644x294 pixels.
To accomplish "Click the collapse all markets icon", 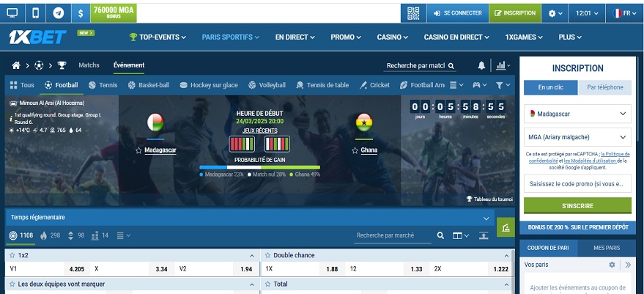I will point(484,235).
